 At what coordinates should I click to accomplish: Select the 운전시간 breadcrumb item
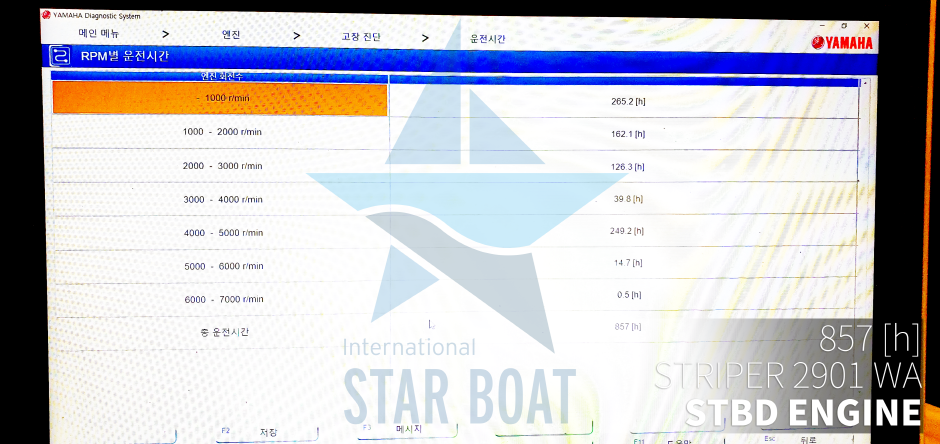[487, 39]
